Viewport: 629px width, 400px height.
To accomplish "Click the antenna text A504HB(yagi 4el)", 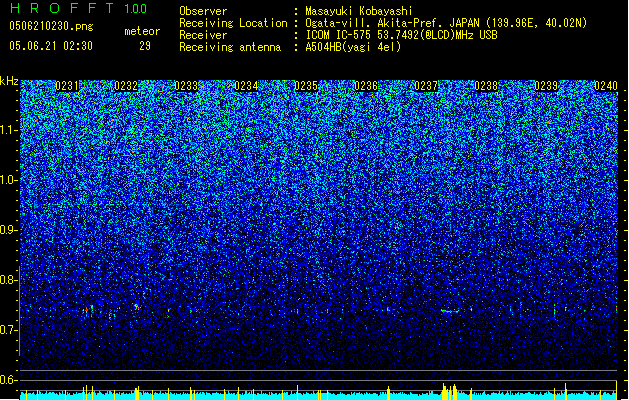I will tap(353, 47).
